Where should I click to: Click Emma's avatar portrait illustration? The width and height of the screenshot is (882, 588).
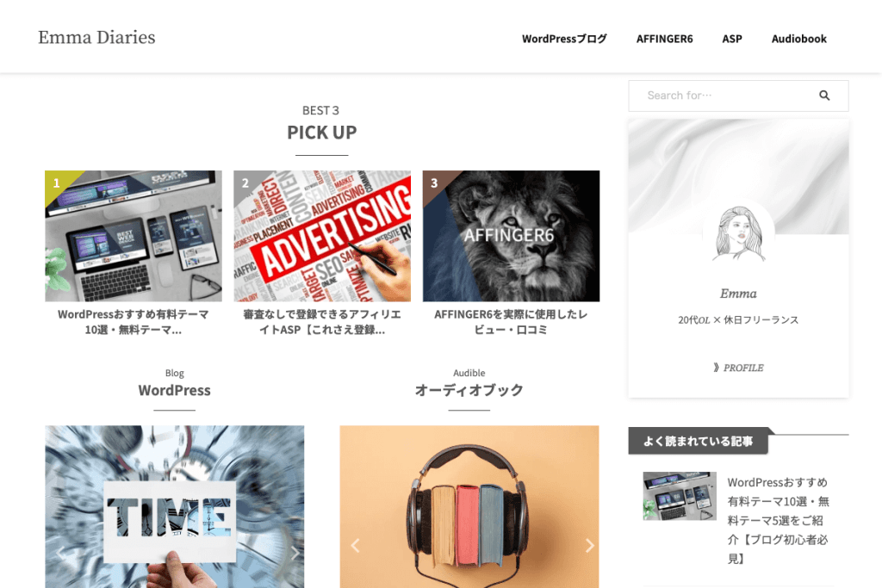coord(738,234)
